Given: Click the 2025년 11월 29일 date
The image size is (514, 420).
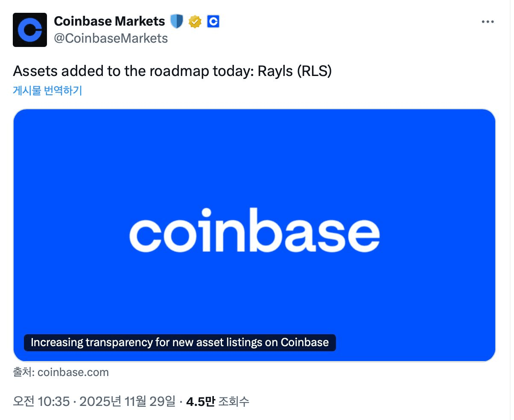Looking at the screenshot, I should click(127, 402).
